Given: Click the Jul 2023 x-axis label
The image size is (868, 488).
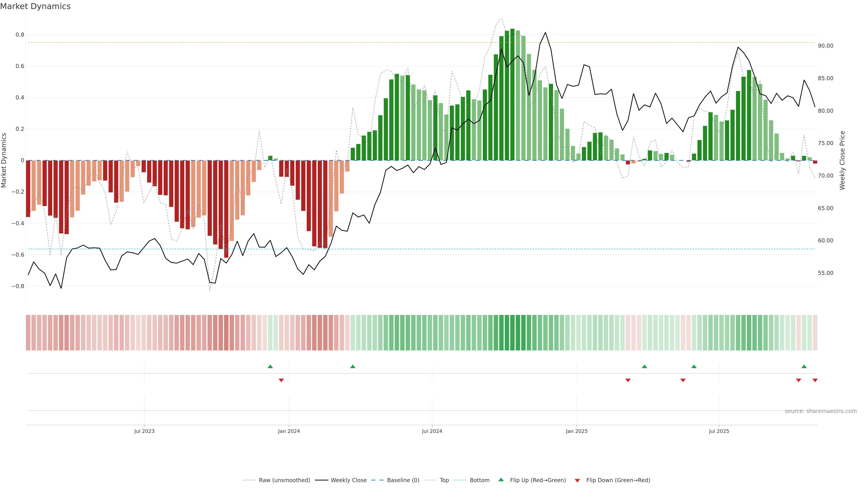Looking at the screenshot, I should (x=144, y=431).
